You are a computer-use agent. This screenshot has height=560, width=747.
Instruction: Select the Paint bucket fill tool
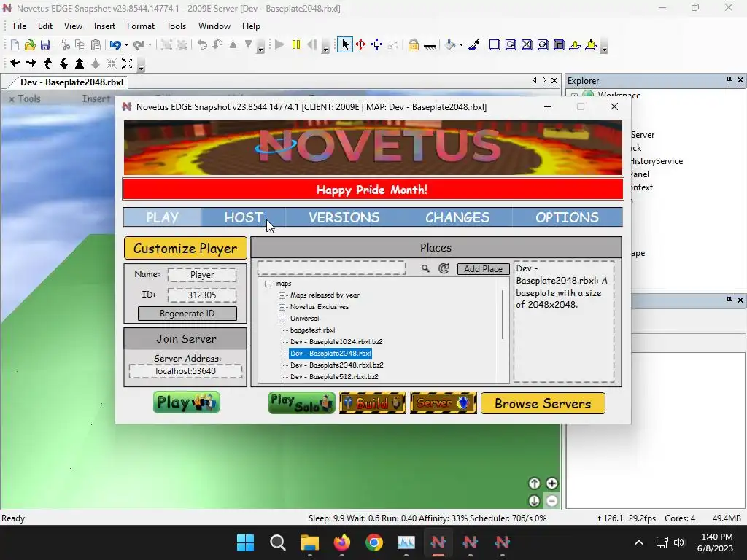[x=449, y=44]
